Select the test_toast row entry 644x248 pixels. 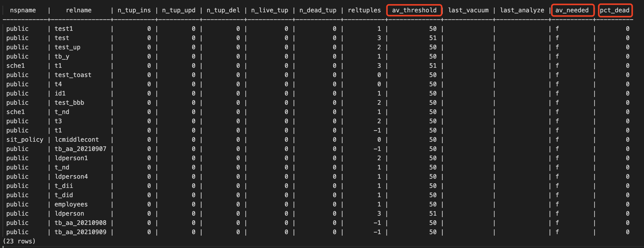click(73, 75)
